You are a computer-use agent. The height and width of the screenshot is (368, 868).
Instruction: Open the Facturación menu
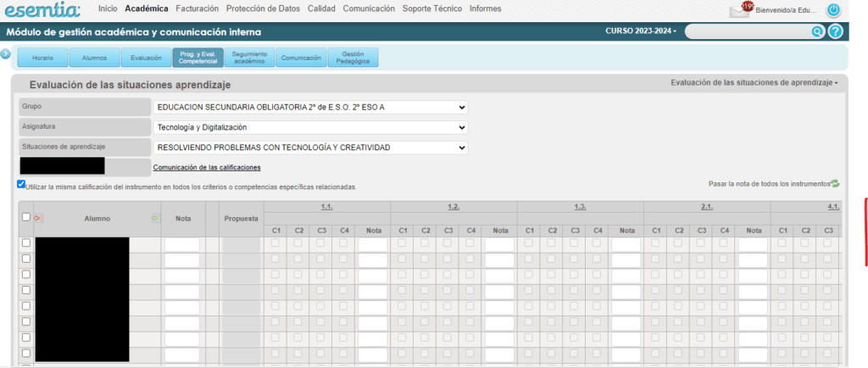coord(197,8)
